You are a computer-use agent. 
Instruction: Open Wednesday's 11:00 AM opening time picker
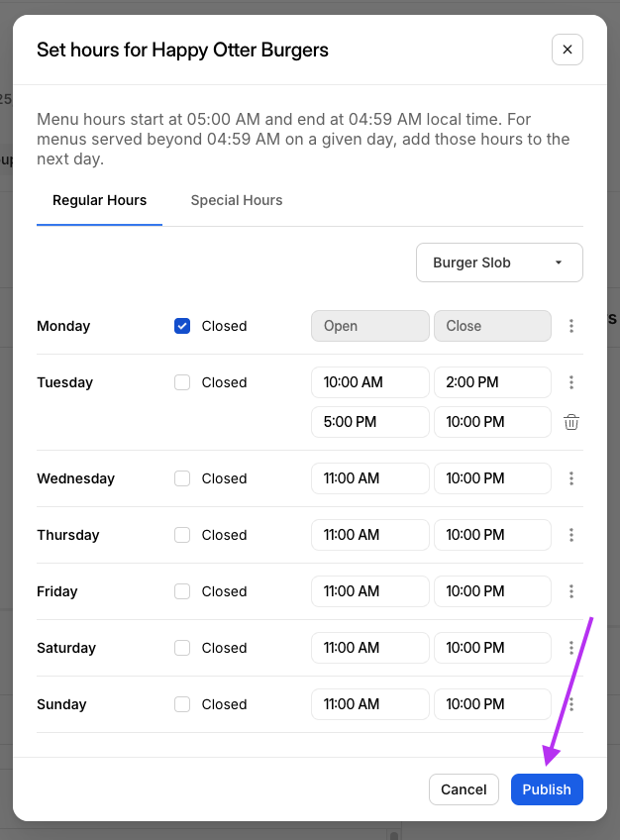[x=370, y=478]
